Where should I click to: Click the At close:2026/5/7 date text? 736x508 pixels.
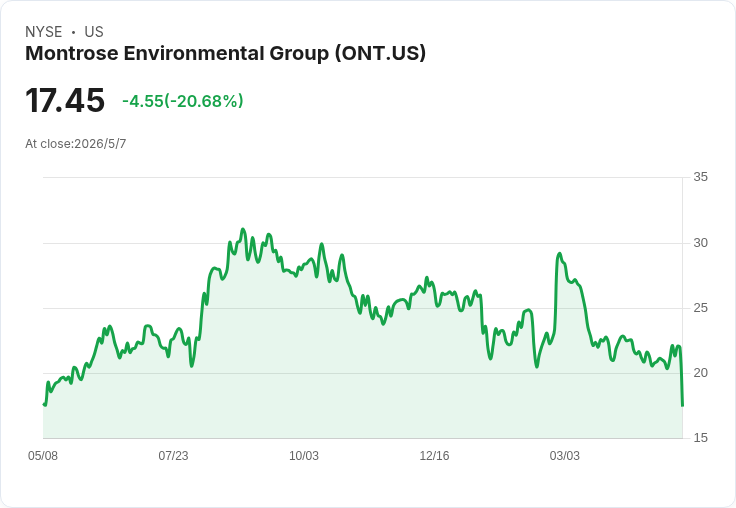pyautogui.click(x=76, y=144)
